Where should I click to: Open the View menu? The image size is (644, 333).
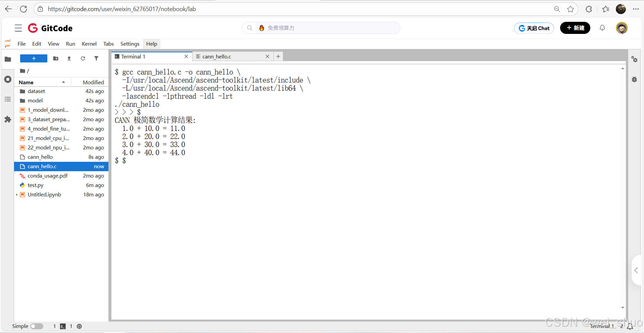coord(53,44)
